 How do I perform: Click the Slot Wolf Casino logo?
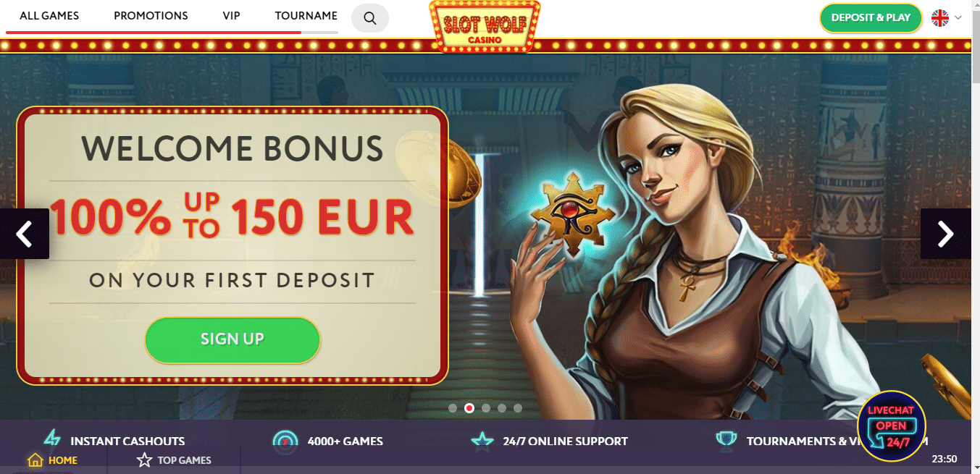click(485, 26)
